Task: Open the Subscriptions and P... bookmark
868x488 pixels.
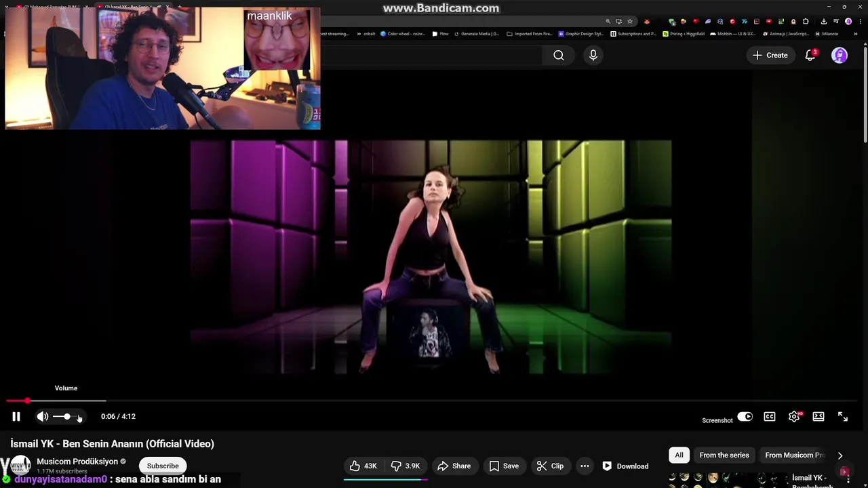Action: [633, 33]
